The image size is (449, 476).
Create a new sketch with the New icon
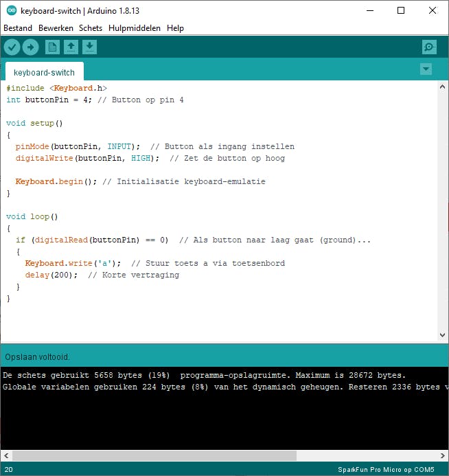tap(52, 47)
